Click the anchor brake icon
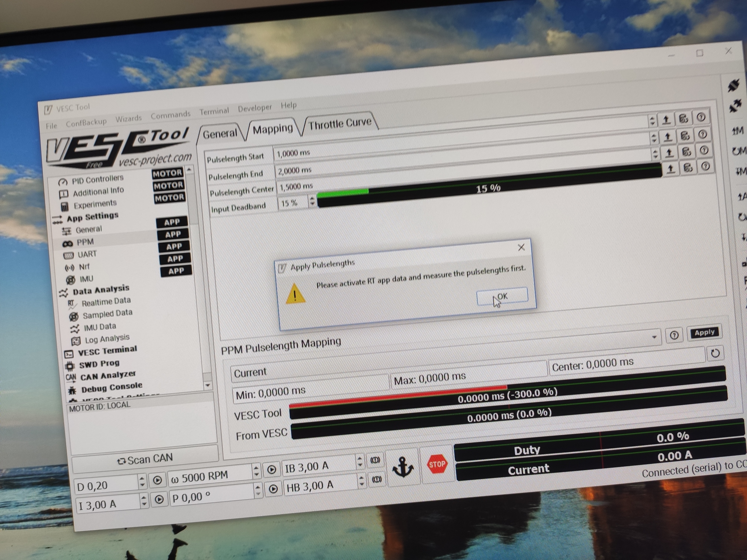This screenshot has width=747, height=560. pos(403,467)
